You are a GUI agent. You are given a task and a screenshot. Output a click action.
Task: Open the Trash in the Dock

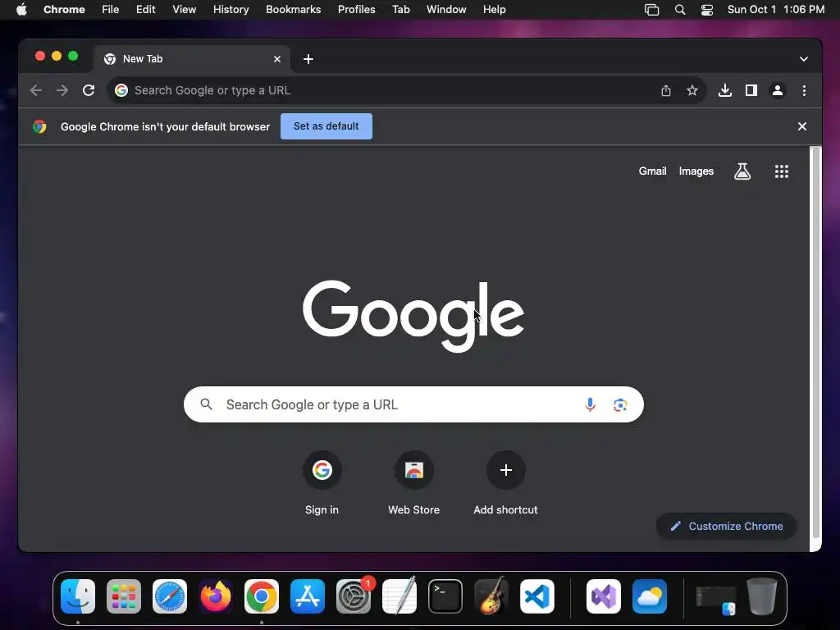click(x=762, y=596)
